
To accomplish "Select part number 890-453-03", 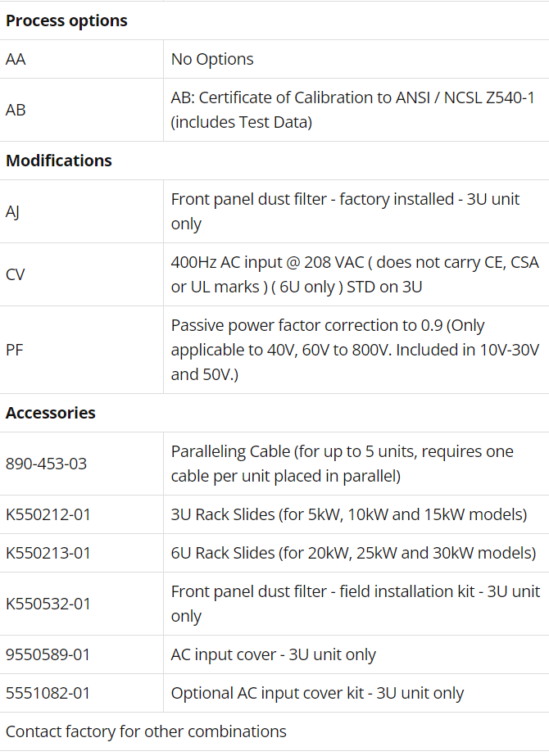I will click(47, 464).
